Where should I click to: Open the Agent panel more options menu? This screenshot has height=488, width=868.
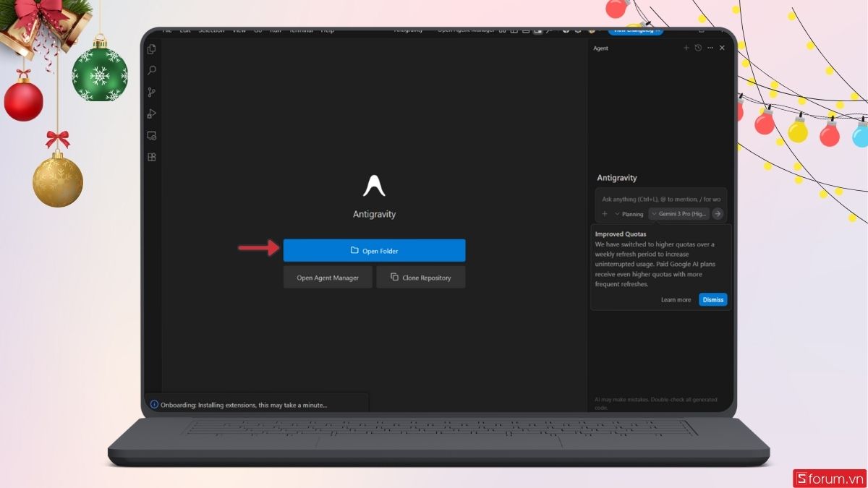[710, 48]
